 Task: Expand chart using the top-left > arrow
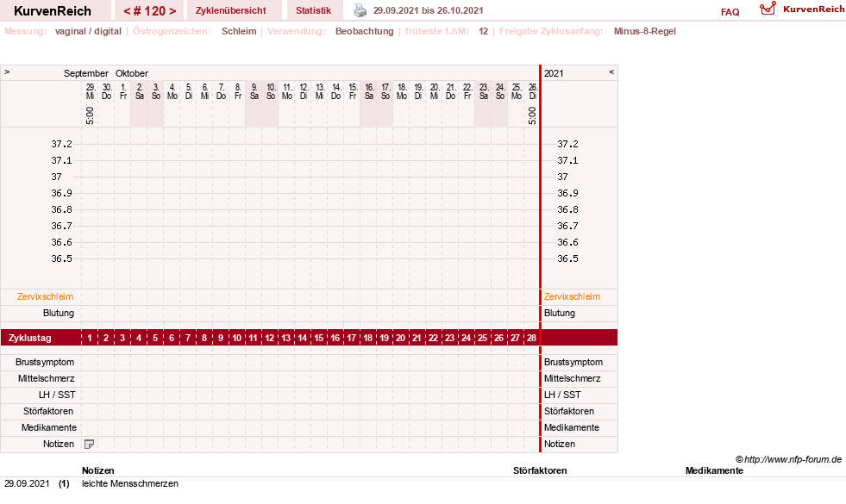click(x=7, y=72)
